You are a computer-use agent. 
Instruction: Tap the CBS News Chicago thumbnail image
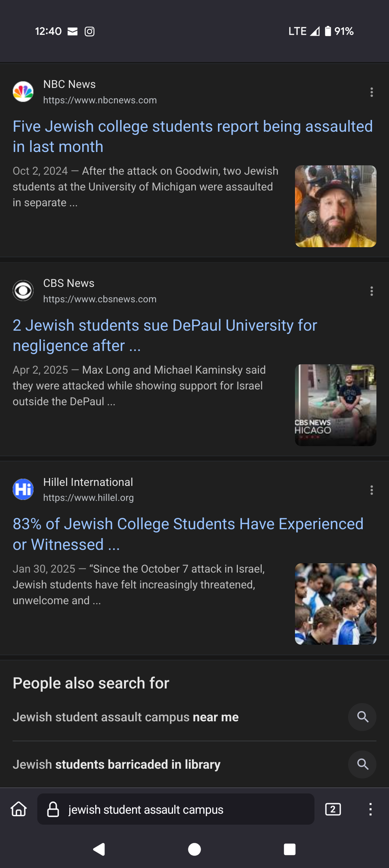pos(336,405)
